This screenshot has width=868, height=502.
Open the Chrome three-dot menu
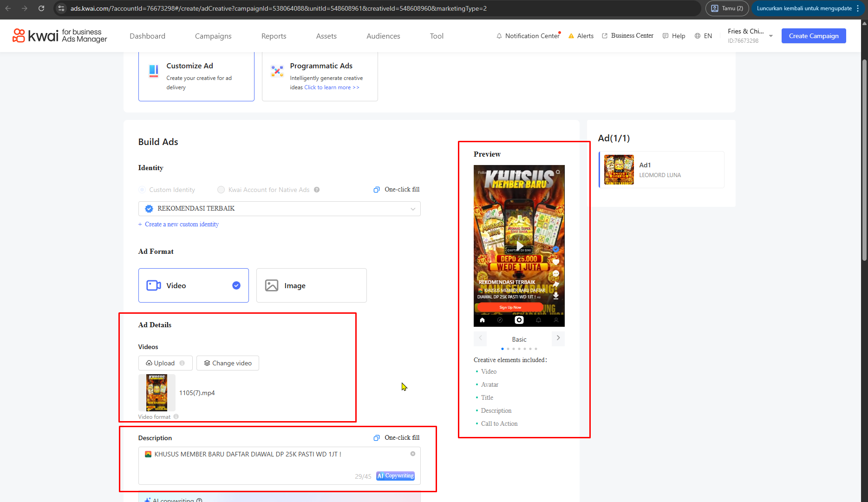click(858, 8)
